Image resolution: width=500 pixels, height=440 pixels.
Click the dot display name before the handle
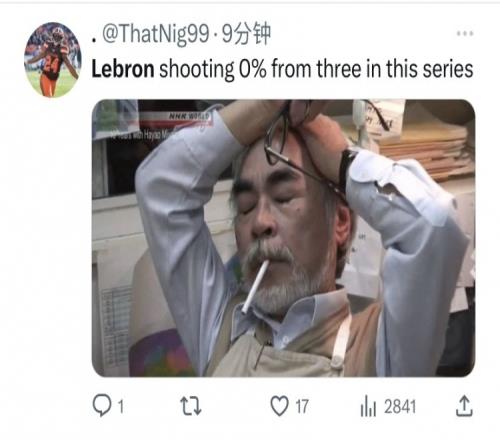click(x=94, y=41)
